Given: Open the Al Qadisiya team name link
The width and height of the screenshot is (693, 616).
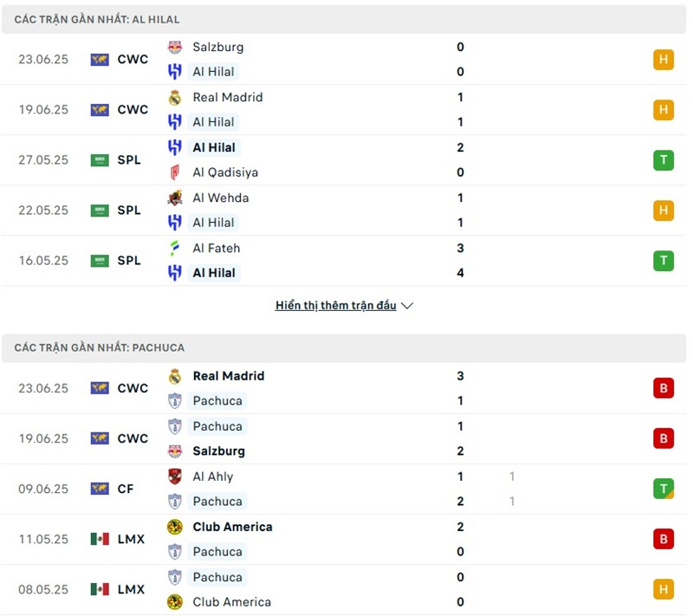Looking at the screenshot, I should click(x=225, y=172).
